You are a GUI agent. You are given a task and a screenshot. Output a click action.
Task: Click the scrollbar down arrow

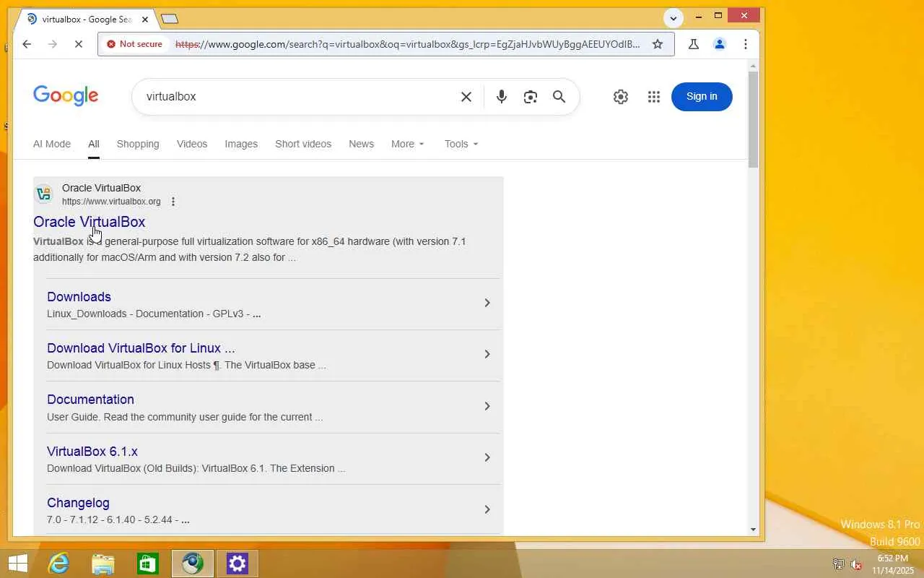[x=753, y=530]
